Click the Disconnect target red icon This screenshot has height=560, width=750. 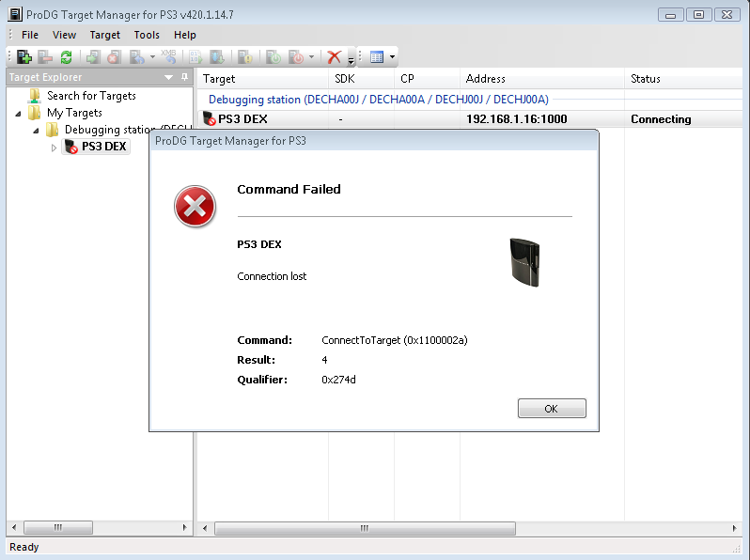(x=114, y=57)
